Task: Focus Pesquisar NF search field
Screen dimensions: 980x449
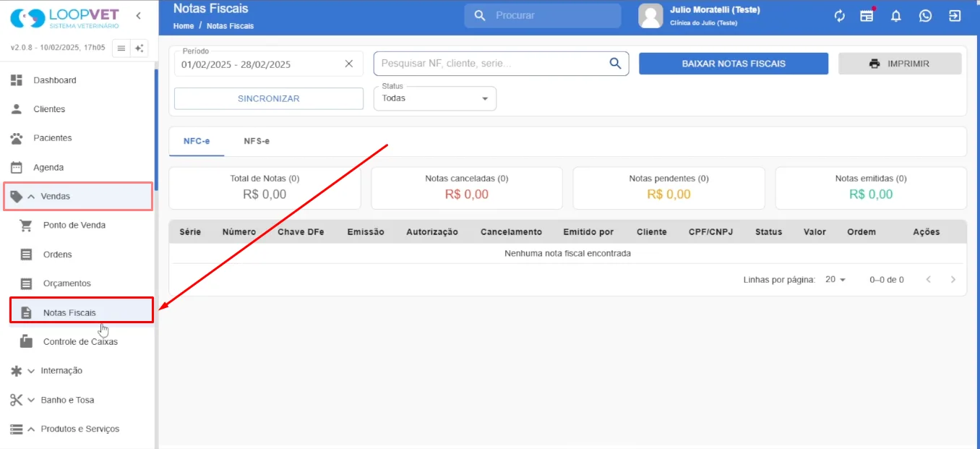Action: pyautogui.click(x=501, y=64)
